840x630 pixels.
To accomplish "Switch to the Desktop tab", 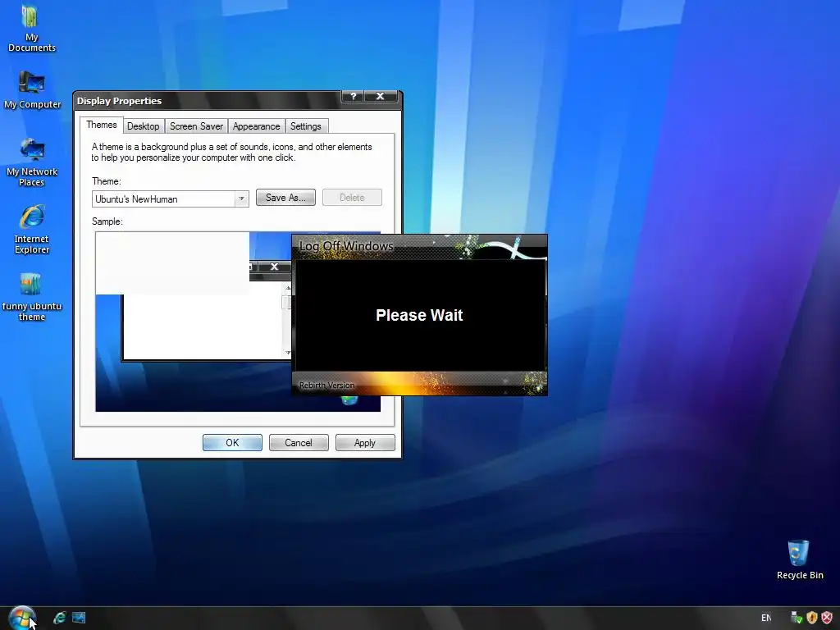I will tap(143, 126).
